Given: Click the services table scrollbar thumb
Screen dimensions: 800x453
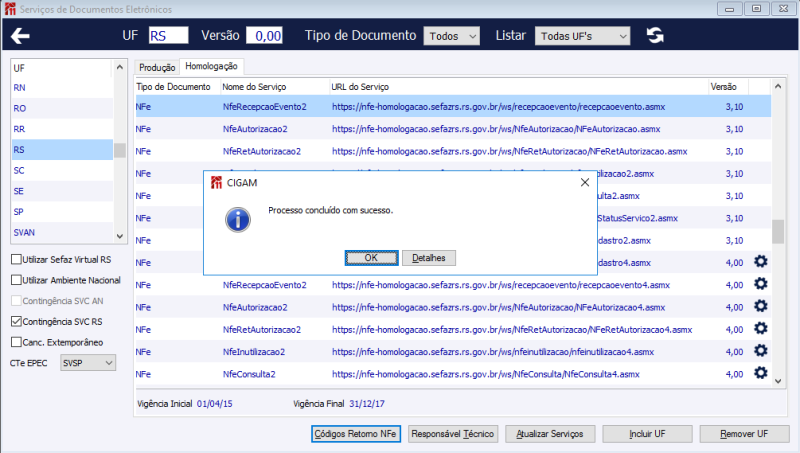Looking at the screenshot, I should (778, 232).
